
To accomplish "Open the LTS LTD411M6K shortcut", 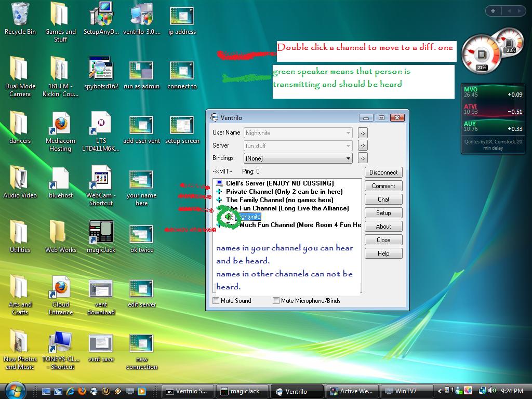I will (x=101, y=131).
